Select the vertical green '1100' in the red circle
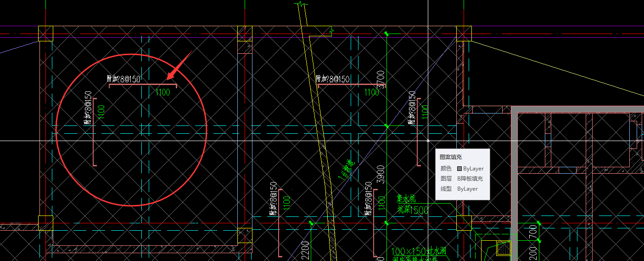Screen dimensions: 644x261 click(x=101, y=112)
